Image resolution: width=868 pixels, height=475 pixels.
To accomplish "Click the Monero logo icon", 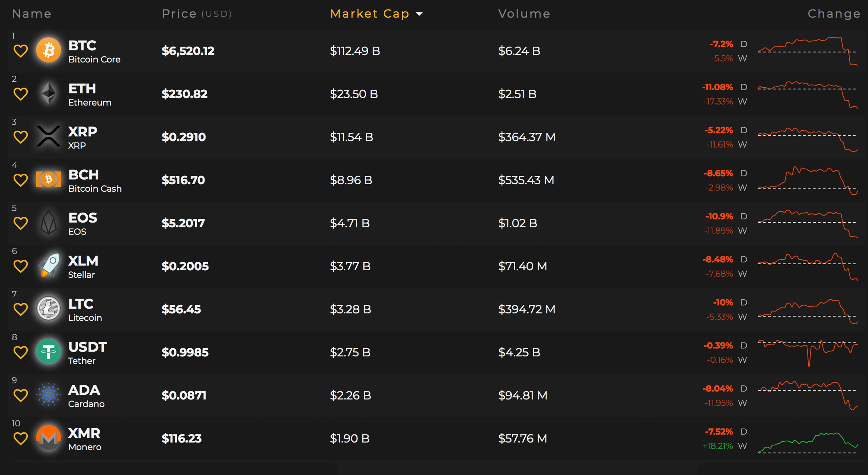I will point(49,438).
